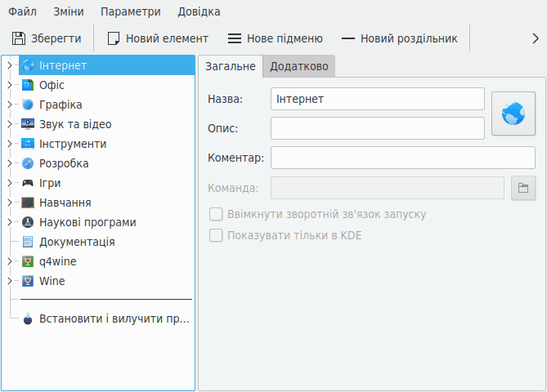Viewport: 547px width, 392px height.
Task: Click the Новий роздільник button
Action: [x=399, y=38]
